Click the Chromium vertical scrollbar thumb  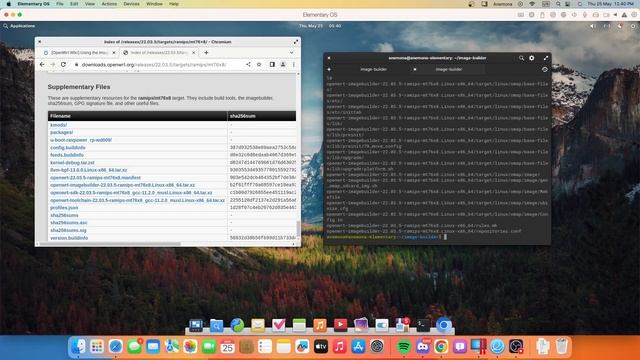(x=298, y=229)
